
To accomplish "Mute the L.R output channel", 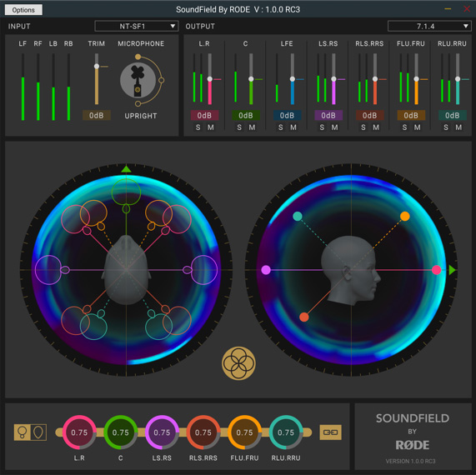I will point(211,127).
